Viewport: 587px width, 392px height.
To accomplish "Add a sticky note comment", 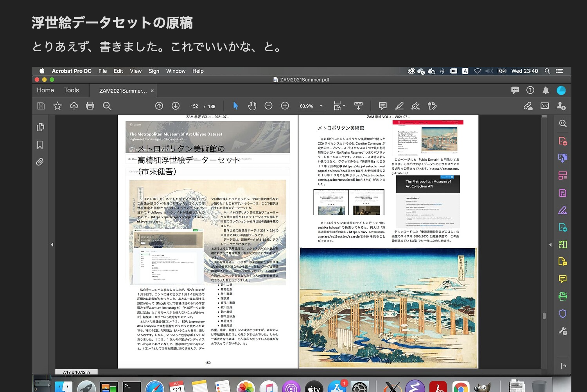I will point(383,106).
